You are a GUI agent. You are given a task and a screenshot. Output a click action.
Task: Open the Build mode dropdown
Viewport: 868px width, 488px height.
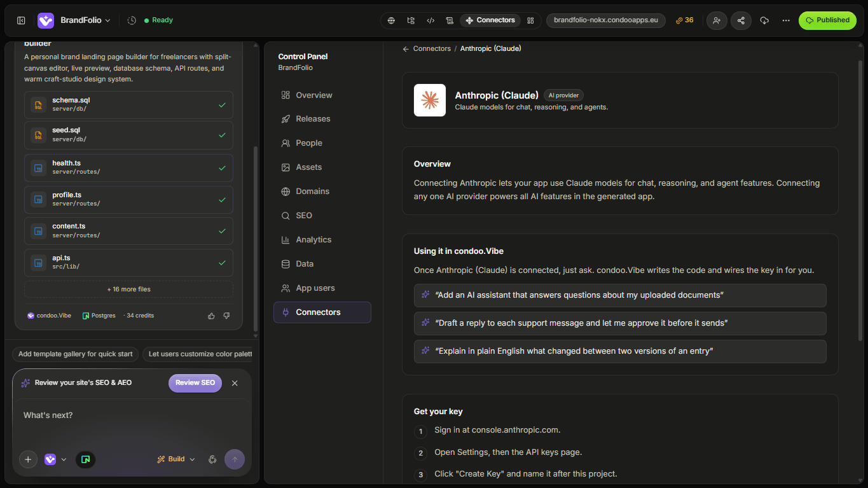point(176,459)
